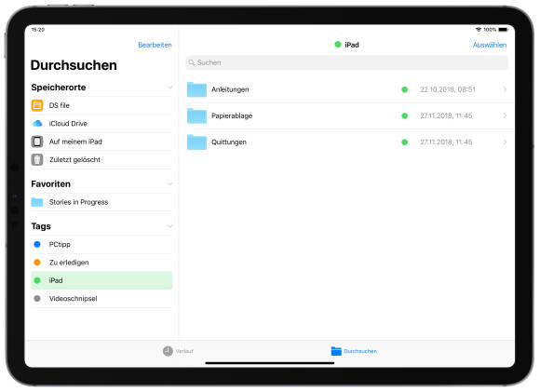Select the gray Videoschnipsel tag dot
Screen dimensions: 540x392
point(37,299)
